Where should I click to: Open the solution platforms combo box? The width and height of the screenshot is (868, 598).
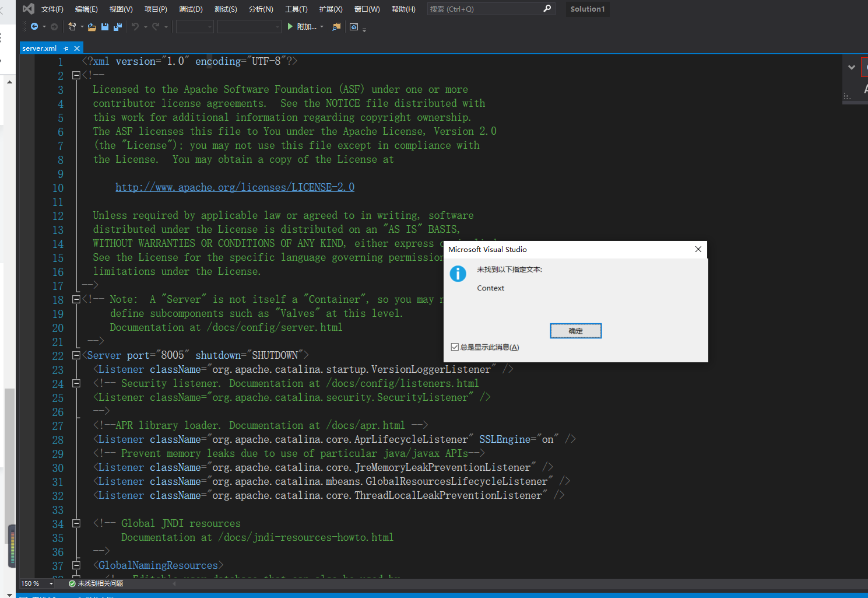tap(249, 27)
